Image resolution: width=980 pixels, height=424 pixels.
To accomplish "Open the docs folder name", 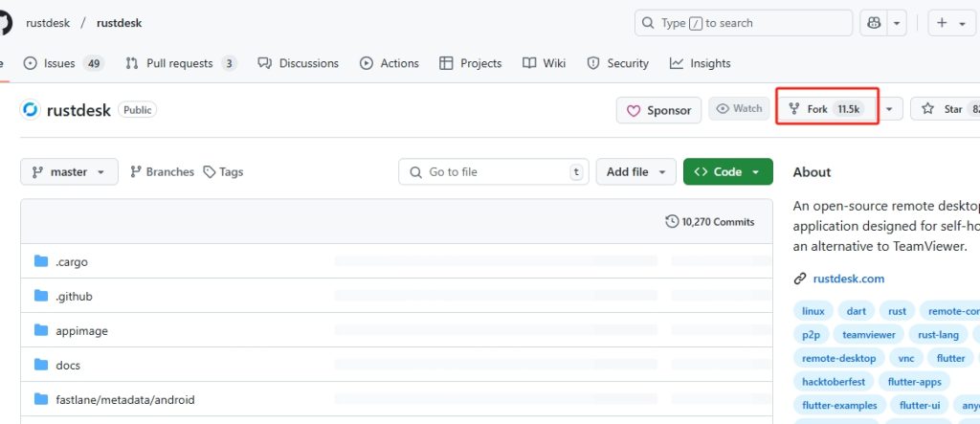I will point(68,366).
